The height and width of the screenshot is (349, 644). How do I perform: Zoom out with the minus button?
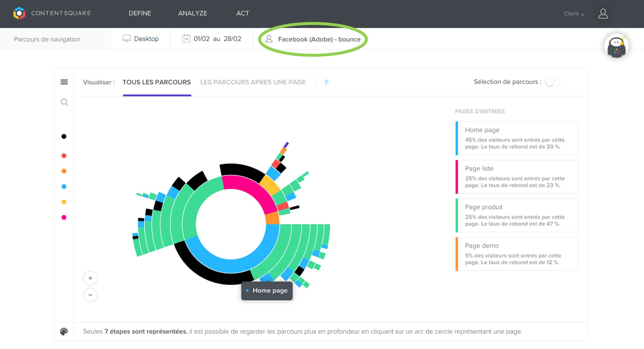[90, 295]
